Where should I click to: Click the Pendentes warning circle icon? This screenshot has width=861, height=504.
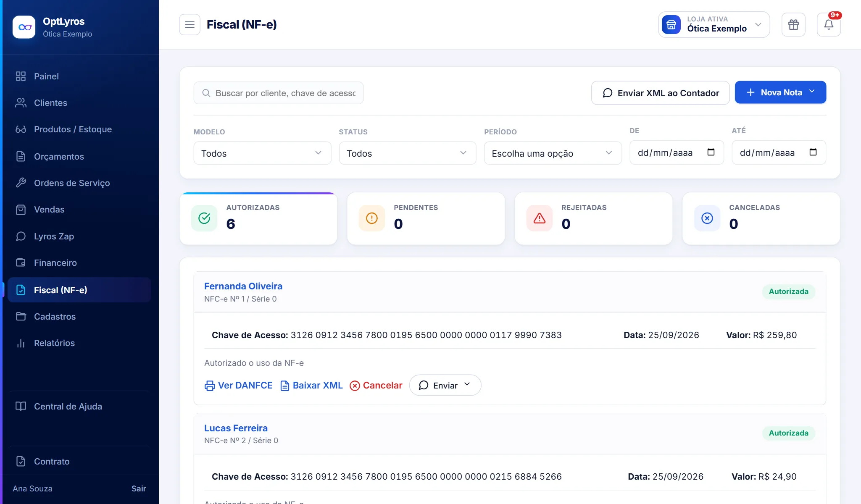(x=372, y=218)
